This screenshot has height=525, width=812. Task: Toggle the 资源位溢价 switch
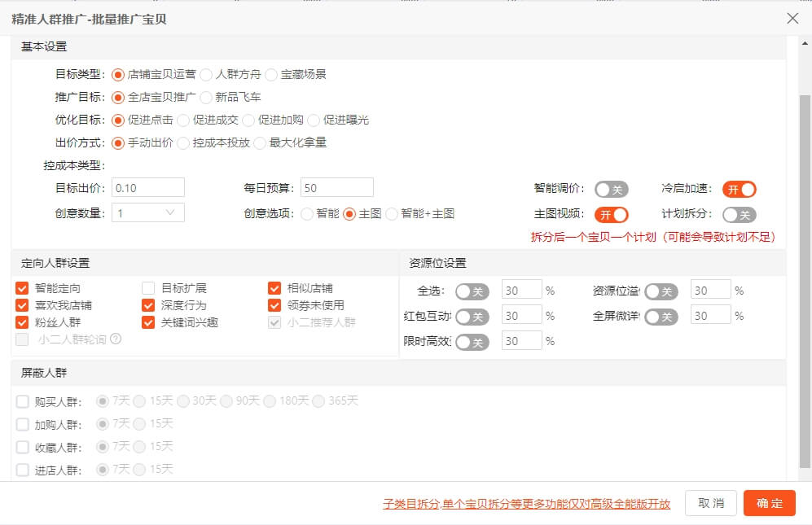(x=661, y=291)
